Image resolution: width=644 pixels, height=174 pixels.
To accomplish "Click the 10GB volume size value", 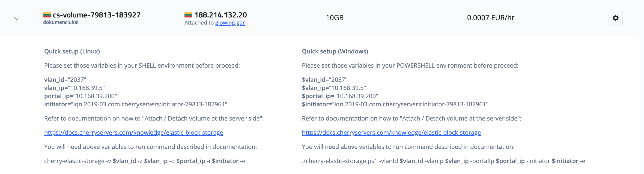I will point(335,18).
